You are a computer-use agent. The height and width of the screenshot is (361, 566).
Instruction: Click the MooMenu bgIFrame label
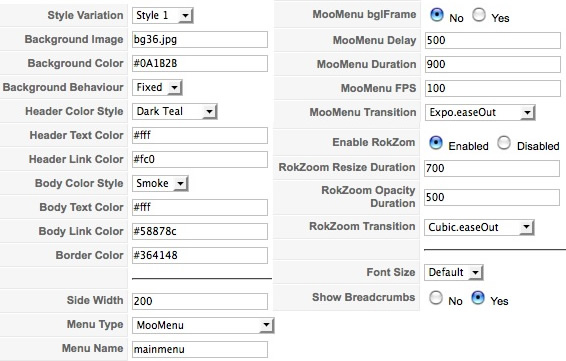click(364, 14)
